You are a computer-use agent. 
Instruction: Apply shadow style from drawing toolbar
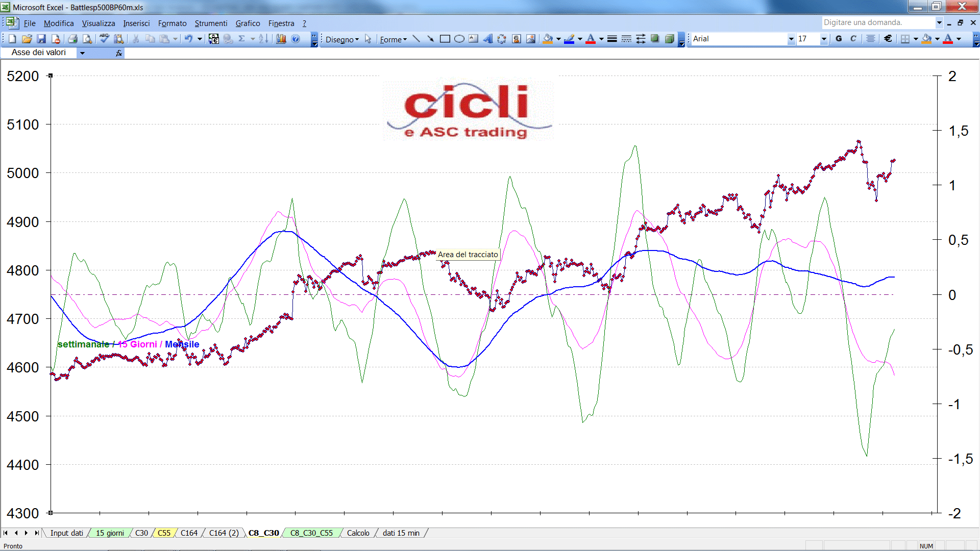coord(655,39)
